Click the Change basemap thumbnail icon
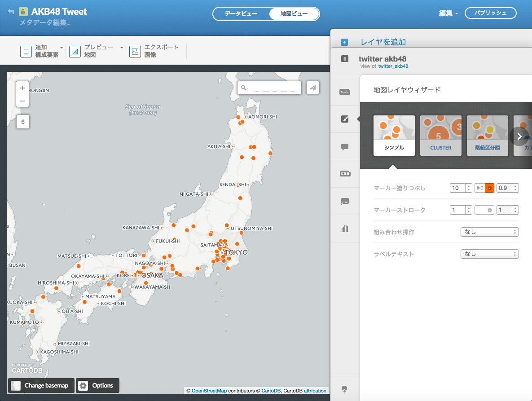Screen dimensions: 532x401 [16, 386]
